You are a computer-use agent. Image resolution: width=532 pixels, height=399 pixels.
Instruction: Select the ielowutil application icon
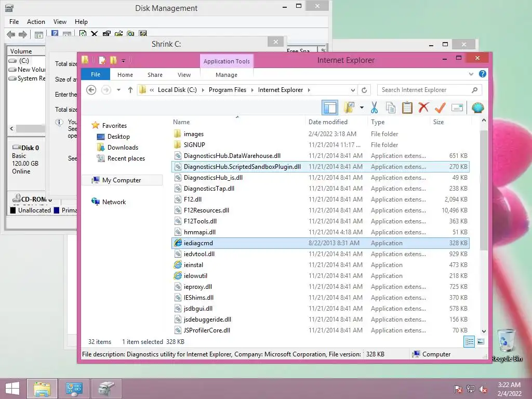(x=178, y=275)
